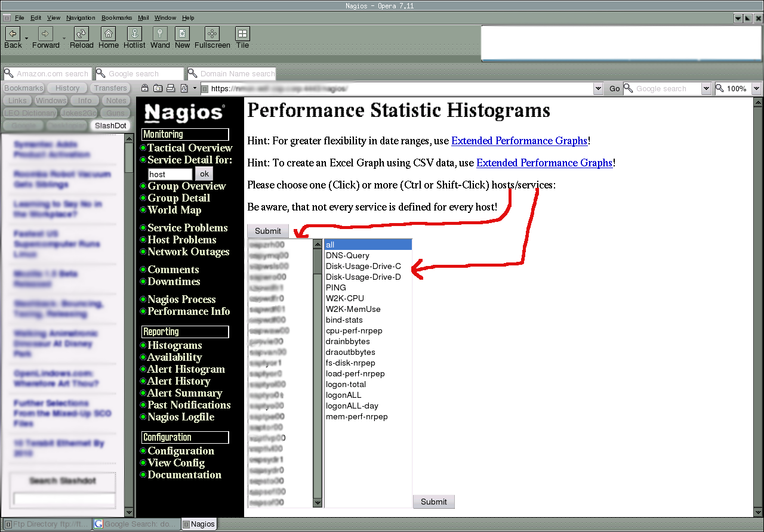Screen dimensions: 764x532
Task: Click the green bullet beside Tactical Overview
Action: coord(143,148)
